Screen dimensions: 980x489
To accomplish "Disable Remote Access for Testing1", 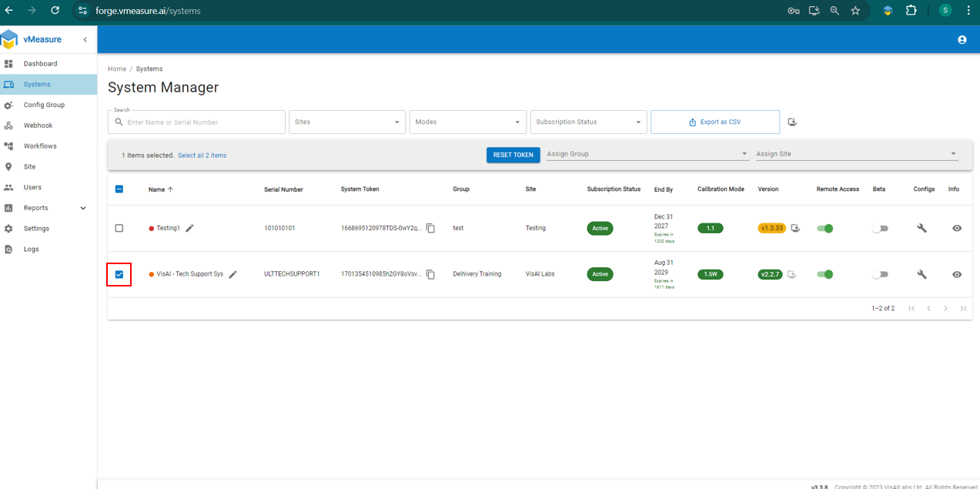I will tap(825, 229).
